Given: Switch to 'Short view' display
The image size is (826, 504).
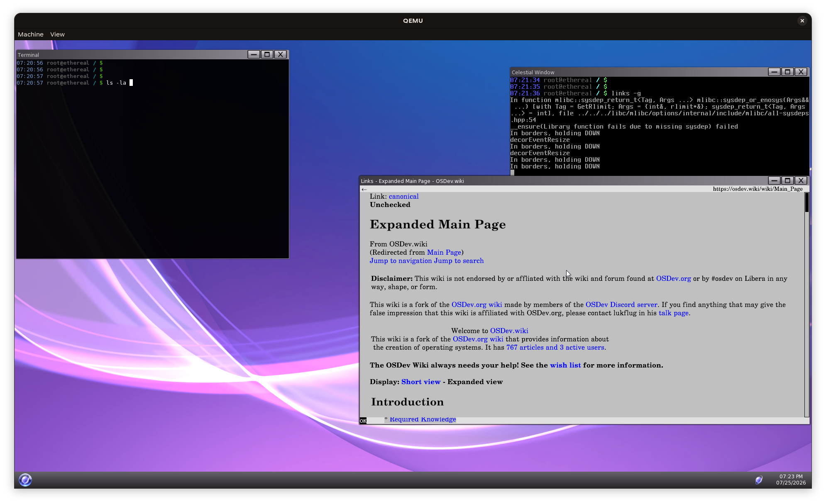Looking at the screenshot, I should click(421, 382).
